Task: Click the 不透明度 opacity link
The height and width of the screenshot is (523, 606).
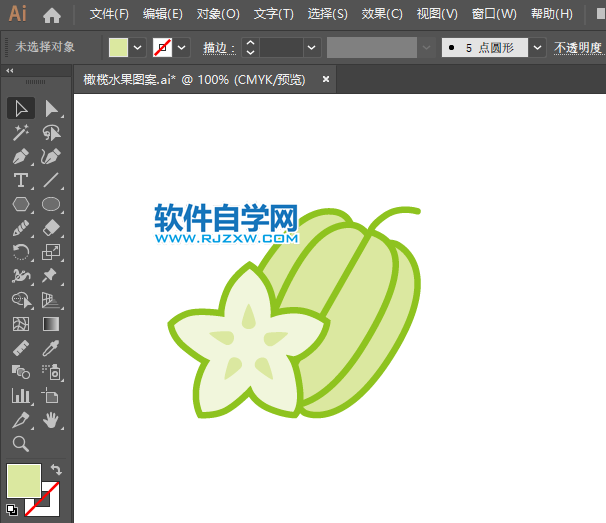Action: click(x=579, y=47)
